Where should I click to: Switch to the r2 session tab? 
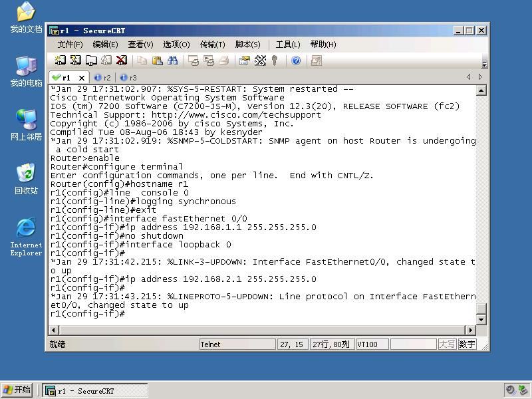(103, 78)
